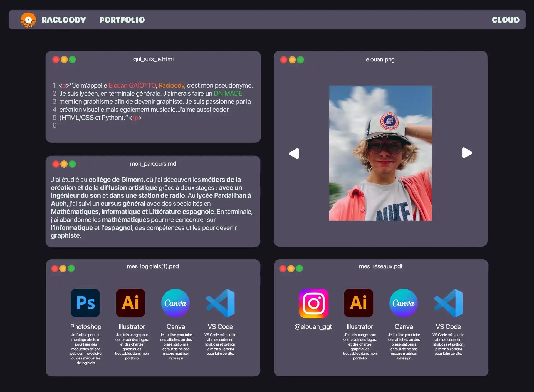Click bold text 'cursus général'
This screenshot has height=392, width=534.
123,204
